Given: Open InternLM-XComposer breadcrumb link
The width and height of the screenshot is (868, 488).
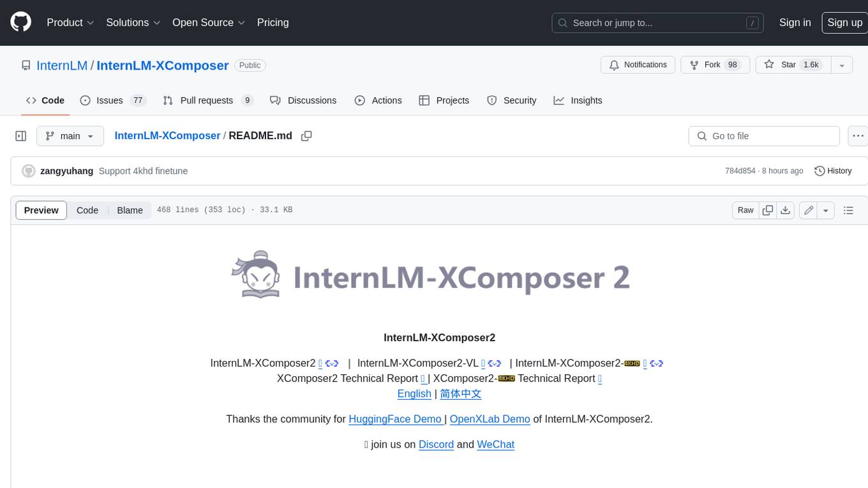Looking at the screenshot, I should point(167,135).
